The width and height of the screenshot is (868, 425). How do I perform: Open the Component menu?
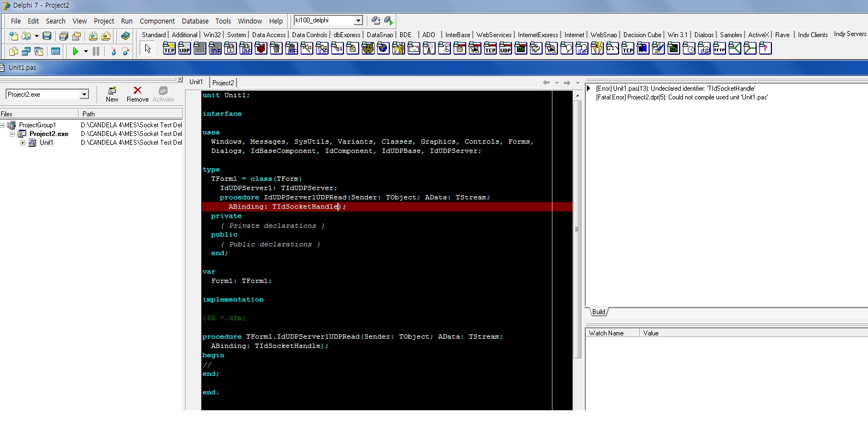pyautogui.click(x=157, y=21)
